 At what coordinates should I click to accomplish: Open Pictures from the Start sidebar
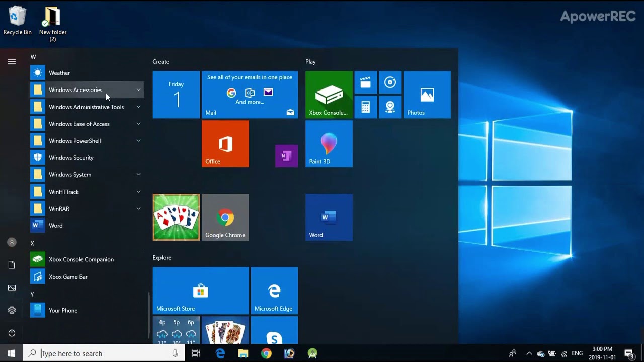tap(12, 288)
